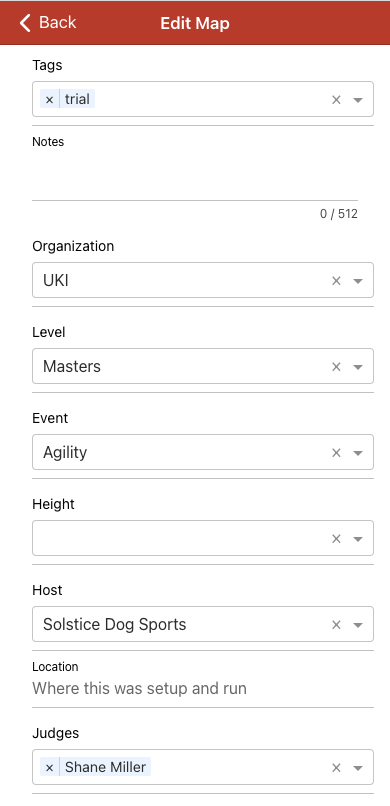Screen dimensions: 390x806
Task: Clear the Solstice Dog Sports host
Action: (x=336, y=625)
